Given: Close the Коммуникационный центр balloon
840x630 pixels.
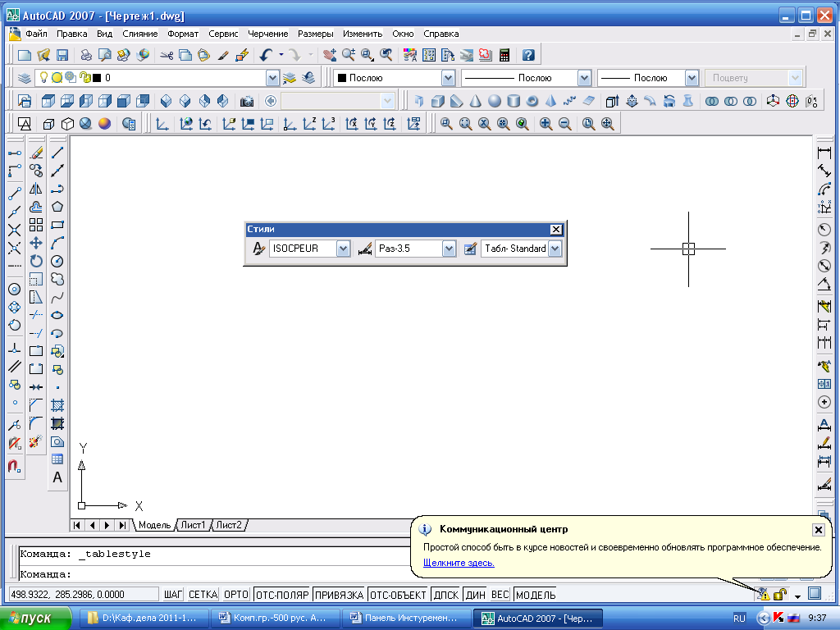Looking at the screenshot, I should (818, 530).
